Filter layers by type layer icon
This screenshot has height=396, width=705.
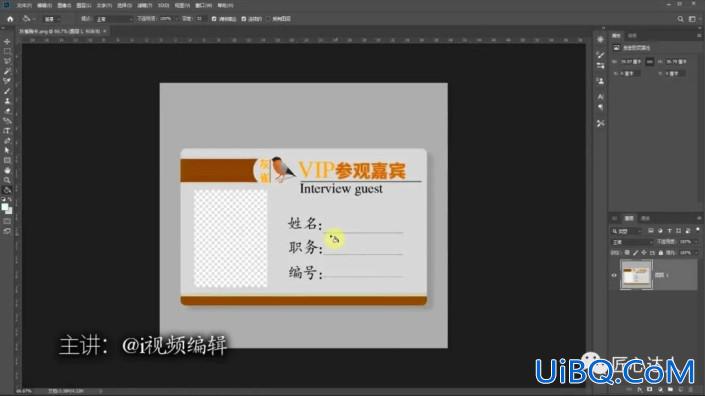pyautogui.click(x=669, y=231)
